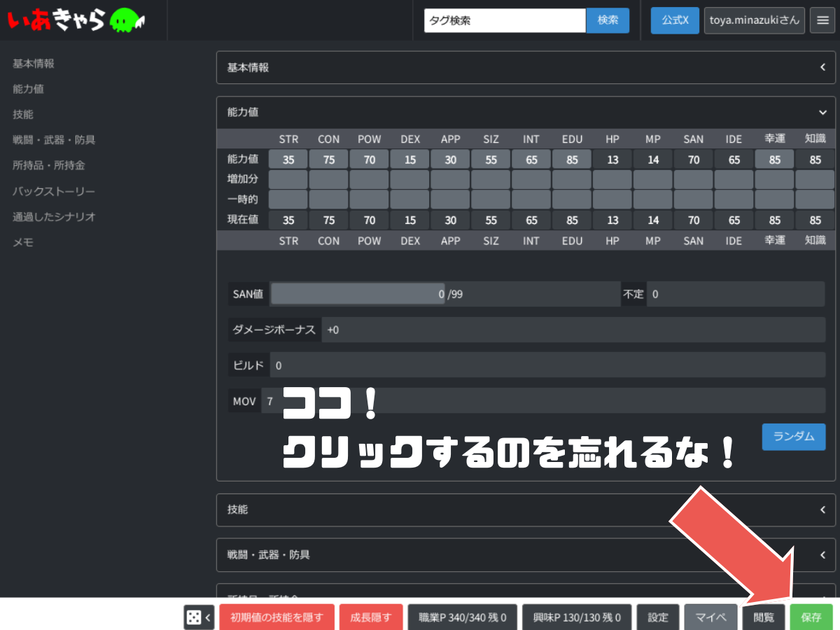The height and width of the screenshot is (630, 840).
Task: Go to バックストーリー in sidebar
Action: point(53,191)
